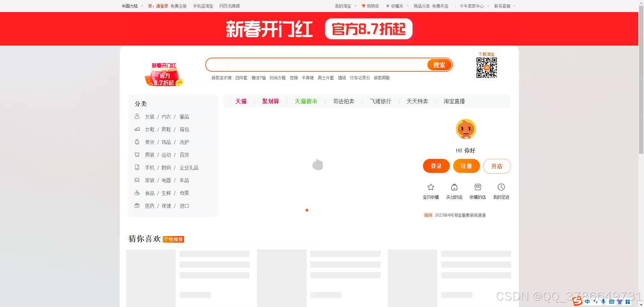Click the orange 搜索 button
This screenshot has height=307, width=644.
point(439,65)
